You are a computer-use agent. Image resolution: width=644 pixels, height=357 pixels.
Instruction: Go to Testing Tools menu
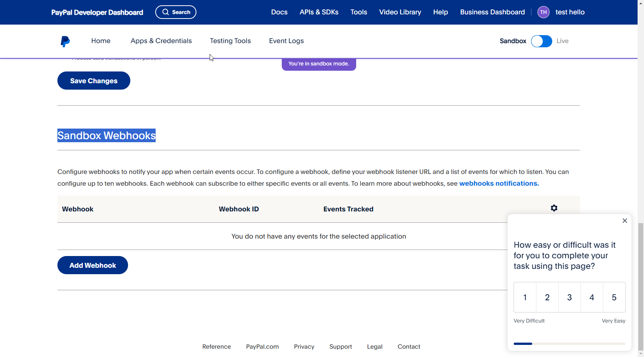230,41
